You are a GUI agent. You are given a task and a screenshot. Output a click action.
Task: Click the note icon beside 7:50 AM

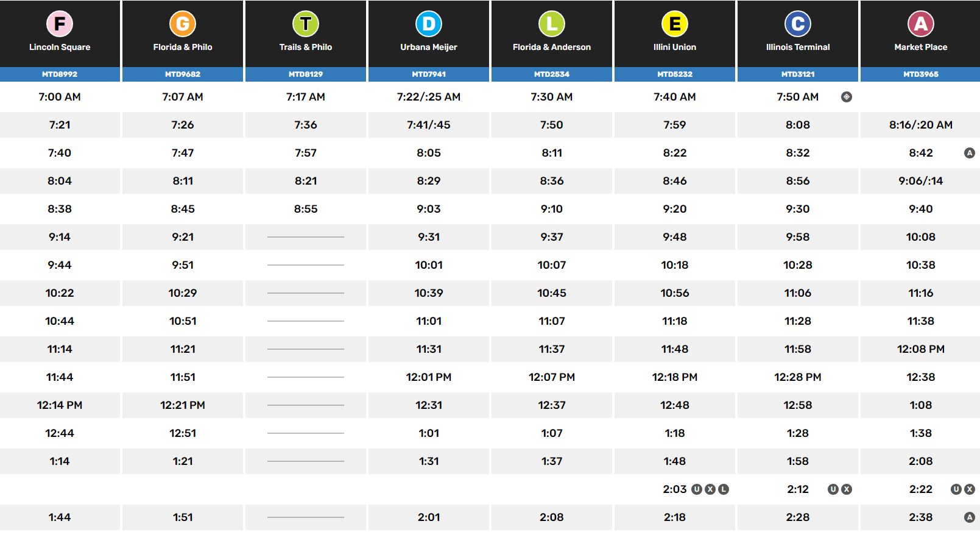pyautogui.click(x=847, y=97)
